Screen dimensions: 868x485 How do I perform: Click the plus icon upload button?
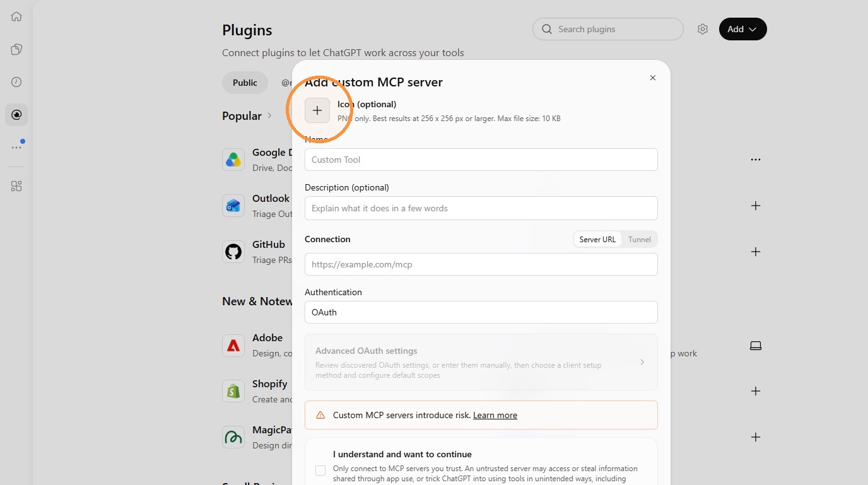317,110
